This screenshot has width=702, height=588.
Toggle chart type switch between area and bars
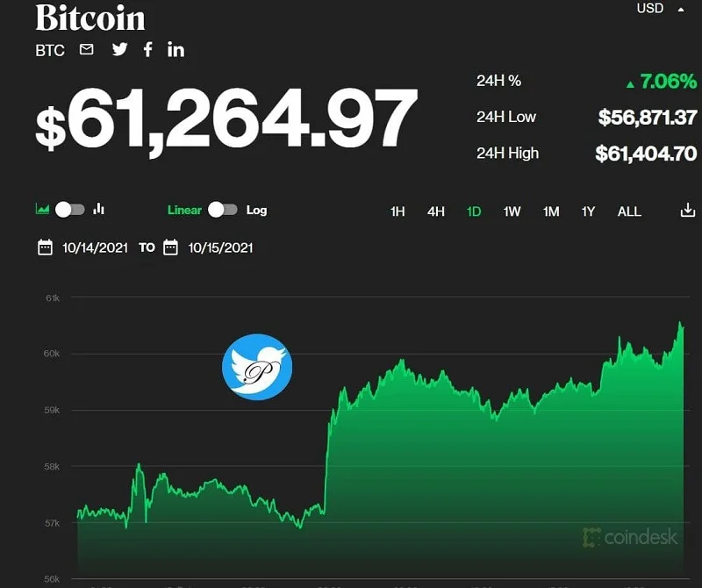pos(70,210)
